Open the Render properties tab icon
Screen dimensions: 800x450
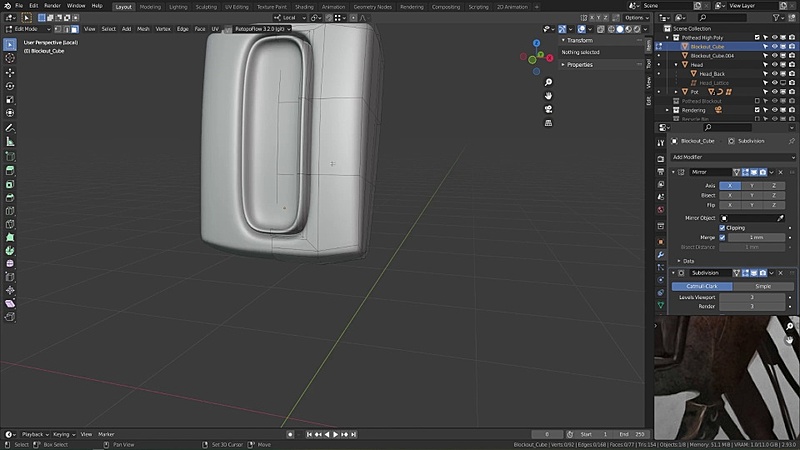[x=661, y=159]
